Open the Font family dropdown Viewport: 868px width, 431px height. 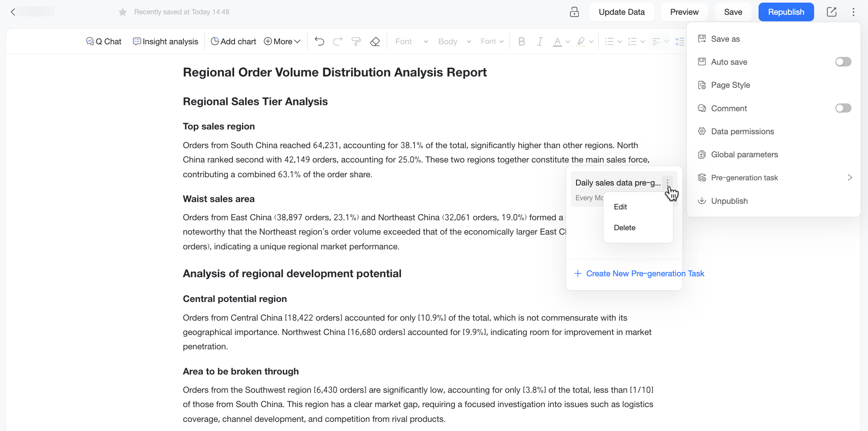[x=411, y=41]
